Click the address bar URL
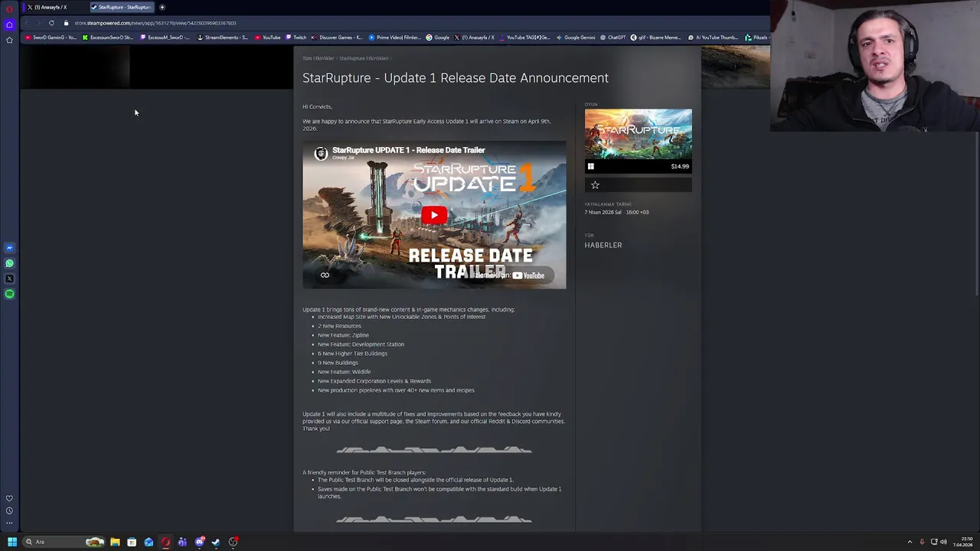980x551 pixels. tap(155, 23)
